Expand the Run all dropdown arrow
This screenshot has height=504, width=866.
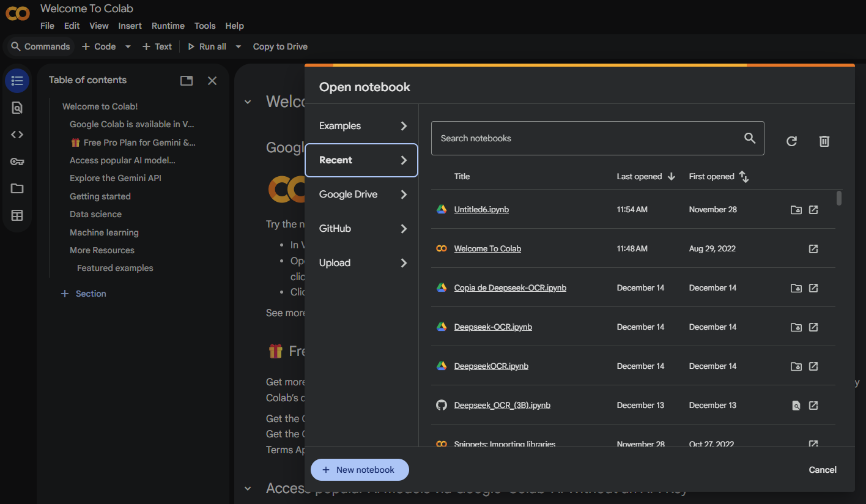[239, 46]
